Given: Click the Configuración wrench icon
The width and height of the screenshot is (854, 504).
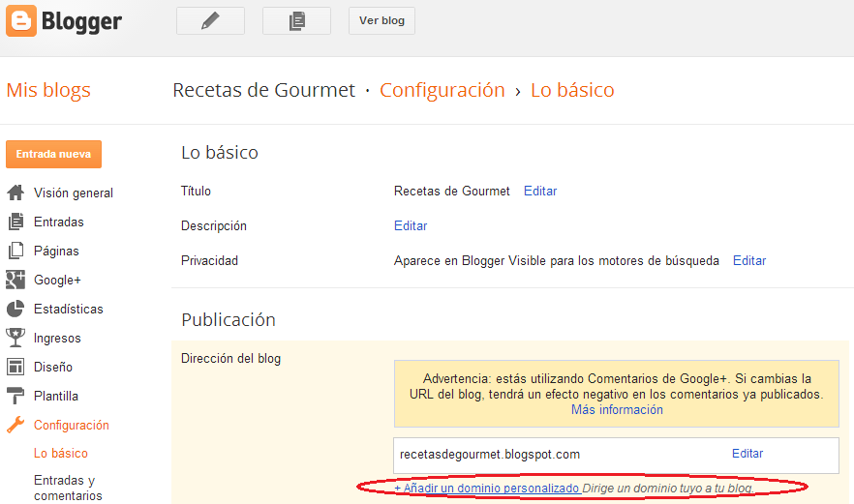Looking at the screenshot, I should [15, 425].
